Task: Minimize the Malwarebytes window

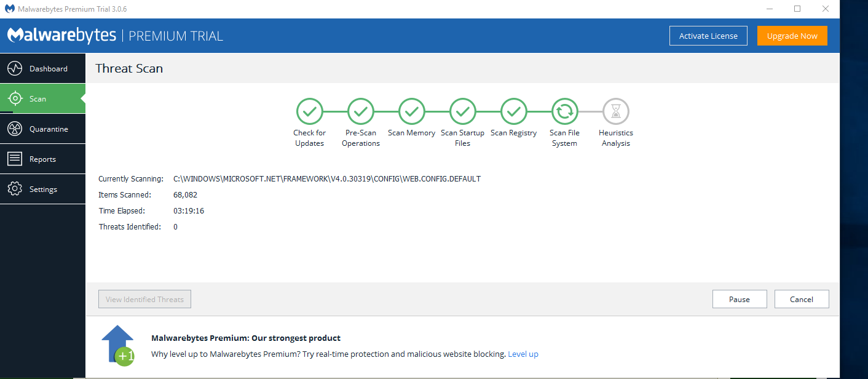Action: point(769,9)
